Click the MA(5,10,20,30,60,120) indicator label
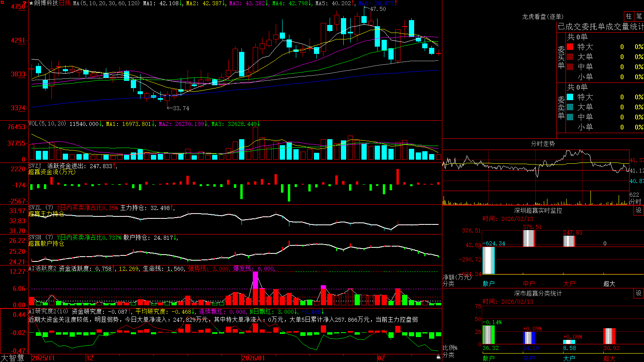Viewport: 644px width, 362px height. (107, 3)
